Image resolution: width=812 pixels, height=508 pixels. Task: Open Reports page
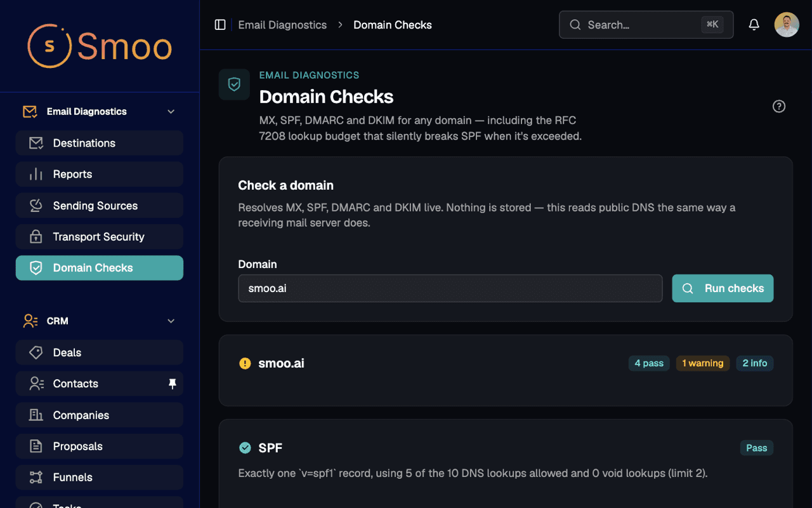click(x=100, y=174)
